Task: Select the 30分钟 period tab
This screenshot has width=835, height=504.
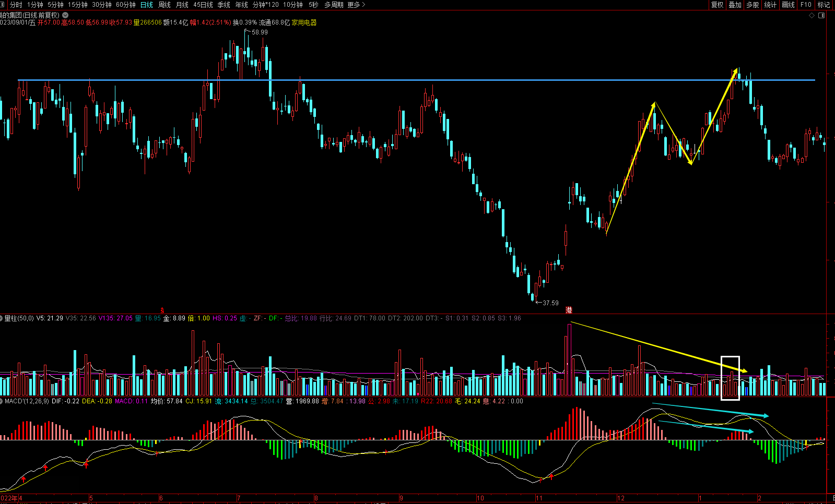Action: pyautogui.click(x=102, y=5)
